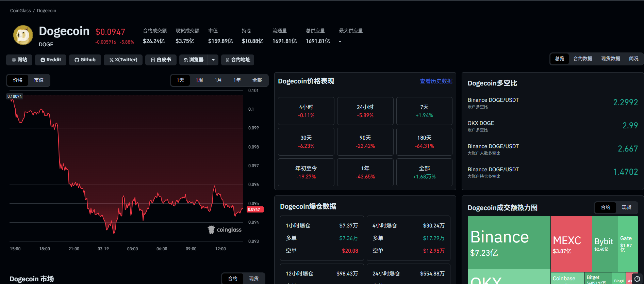Click the 查看历史数据 link
The height and width of the screenshot is (284, 644).
[436, 81]
